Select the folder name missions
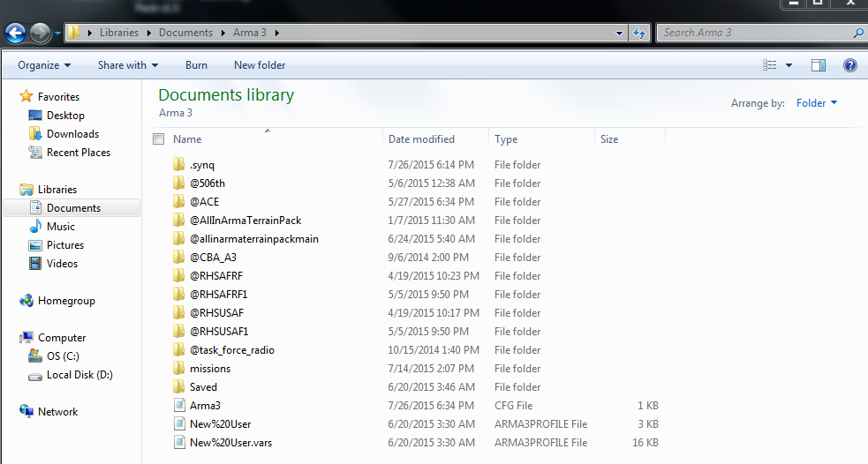The height and width of the screenshot is (464, 868). (x=210, y=369)
